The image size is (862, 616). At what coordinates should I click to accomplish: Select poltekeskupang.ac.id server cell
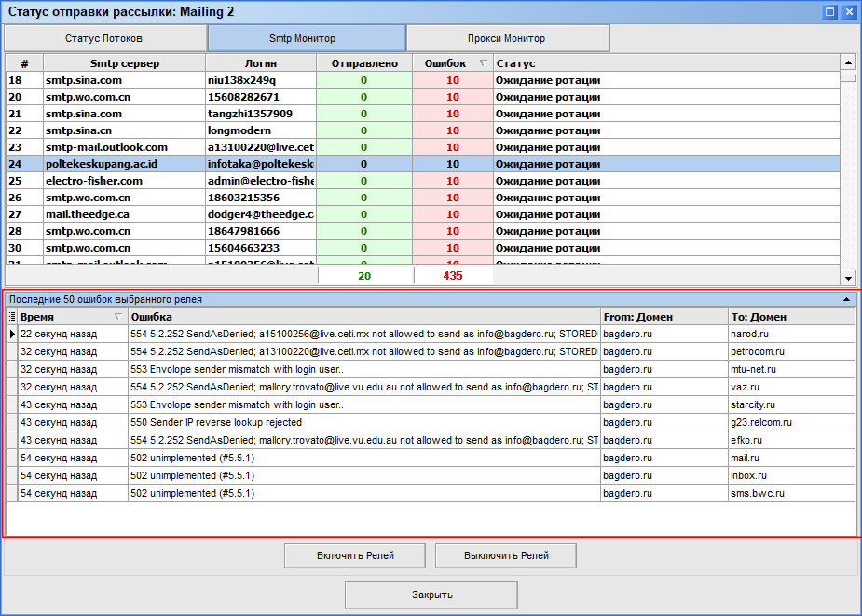pyautogui.click(x=125, y=164)
